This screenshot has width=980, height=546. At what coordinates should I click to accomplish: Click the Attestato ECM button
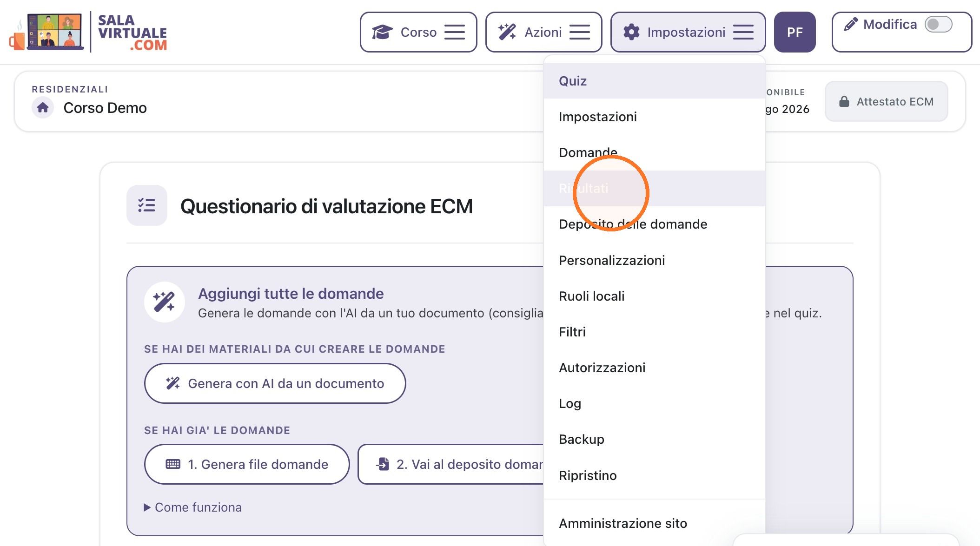pyautogui.click(x=886, y=102)
